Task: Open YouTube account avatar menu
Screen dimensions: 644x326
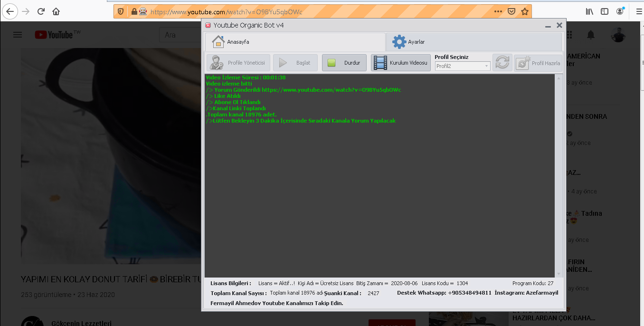Action: [618, 35]
